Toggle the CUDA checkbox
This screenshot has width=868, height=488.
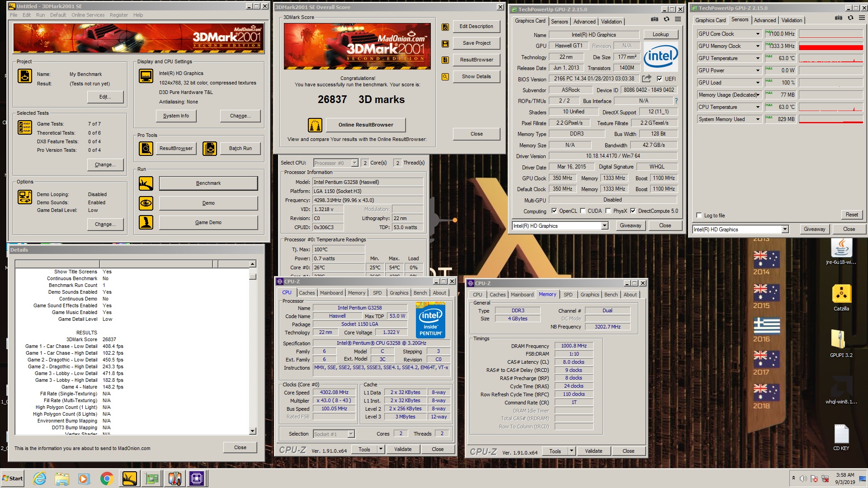(x=583, y=211)
